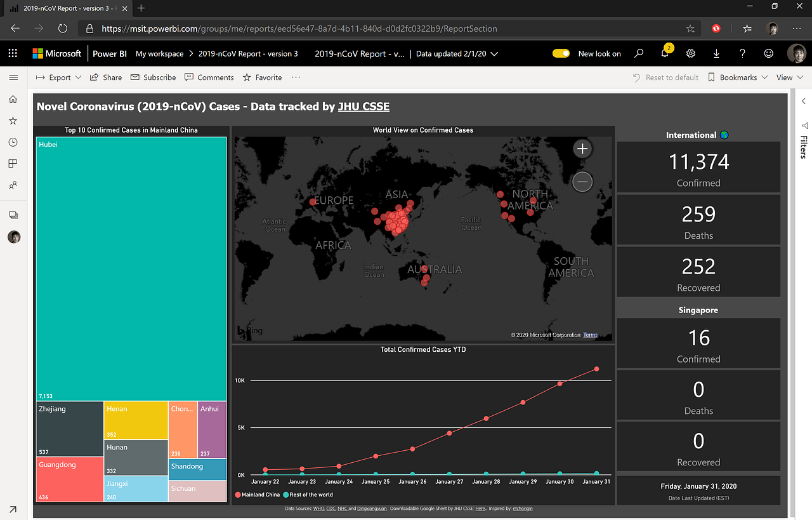This screenshot has height=520, width=812.
Task: Navigate to My workspace breadcrumb
Action: [159, 53]
